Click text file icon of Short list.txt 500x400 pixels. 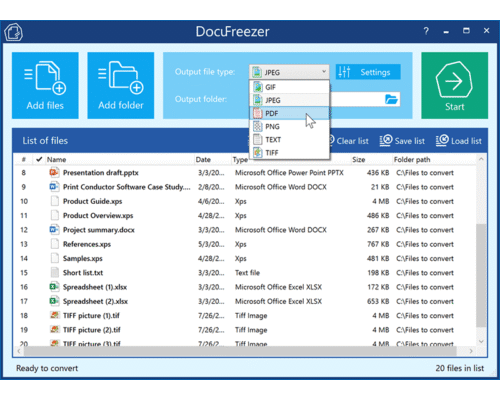coord(54,273)
